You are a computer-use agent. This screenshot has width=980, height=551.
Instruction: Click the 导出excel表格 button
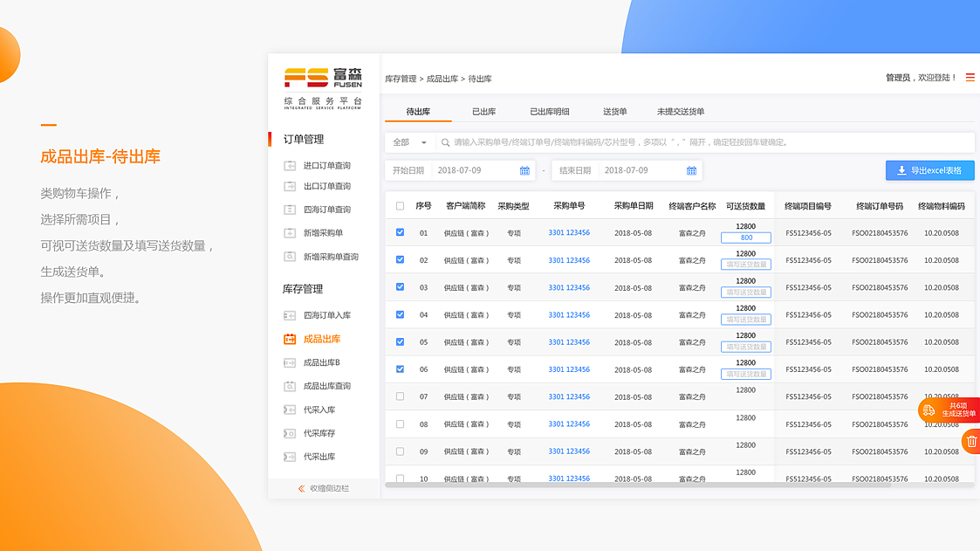point(930,170)
